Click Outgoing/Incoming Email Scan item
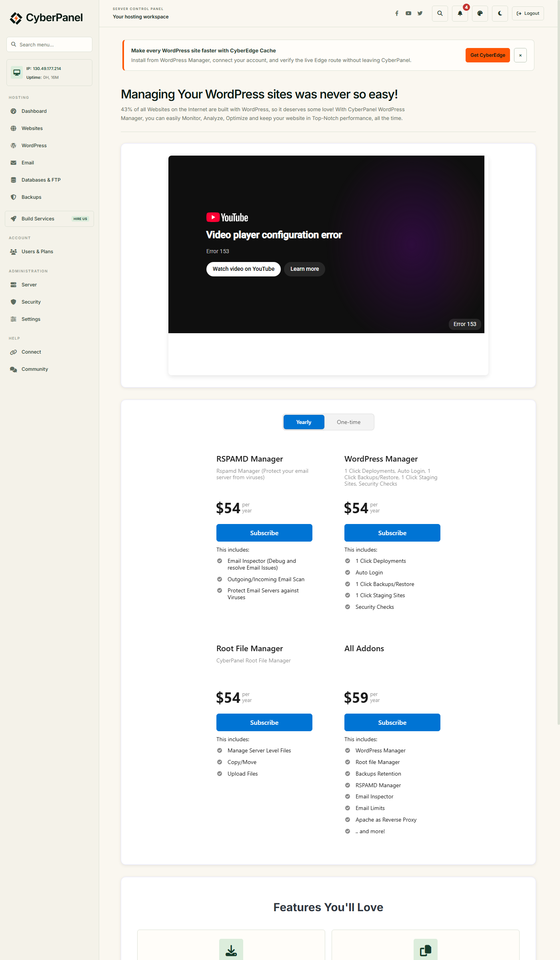The width and height of the screenshot is (560, 960). pos(266,579)
